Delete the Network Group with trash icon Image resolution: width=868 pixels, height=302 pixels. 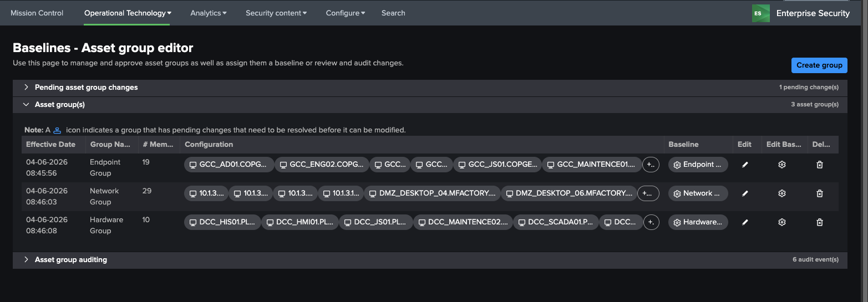[820, 193]
